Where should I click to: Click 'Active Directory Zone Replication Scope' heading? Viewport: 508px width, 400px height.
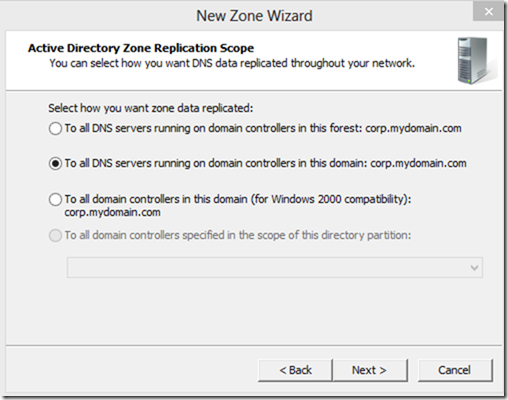click(141, 48)
